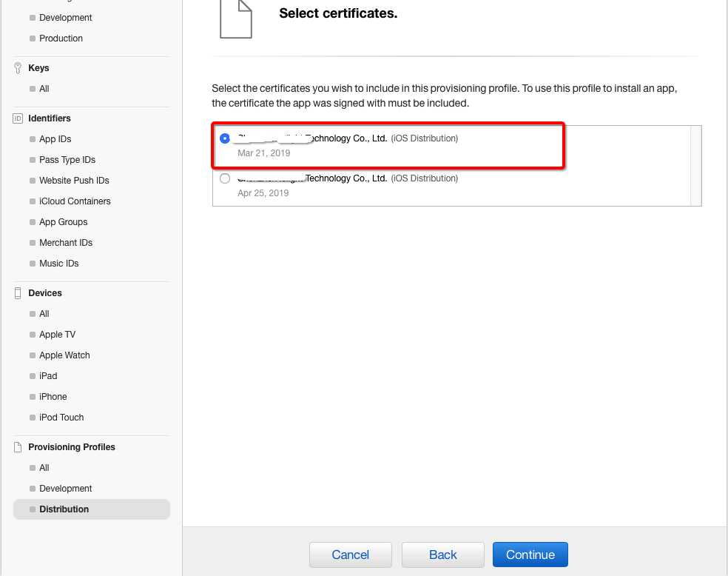The height and width of the screenshot is (576, 728).
Task: Select the Apr 25, 2019 certificate radio button
Action: point(225,178)
